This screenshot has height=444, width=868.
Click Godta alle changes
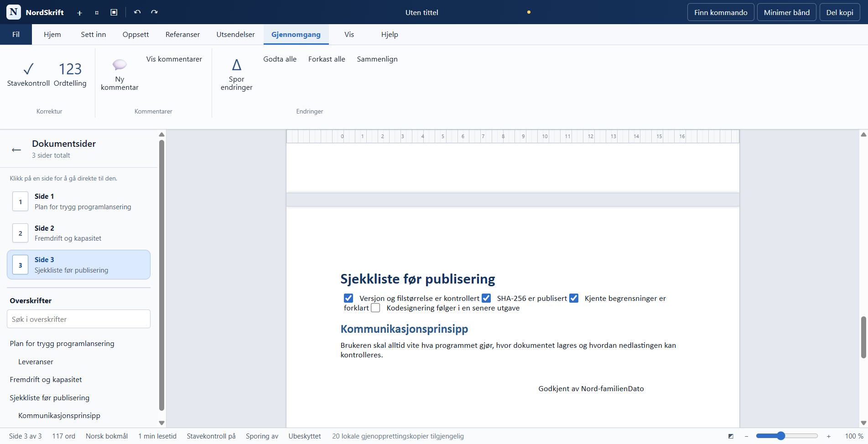280,59
